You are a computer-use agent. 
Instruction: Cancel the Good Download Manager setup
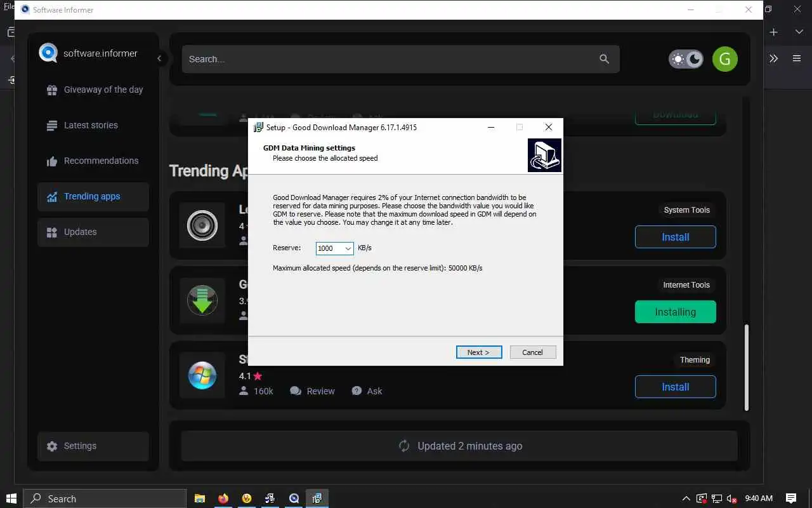coord(533,352)
